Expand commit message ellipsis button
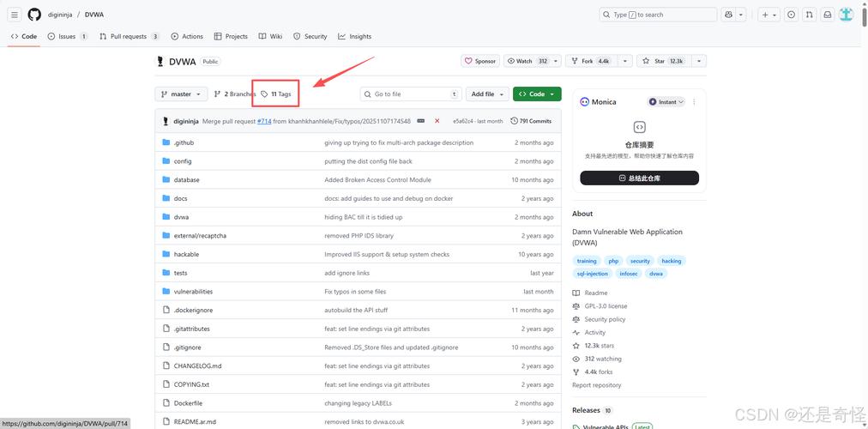Screen dimensions: 868x429 point(421,121)
